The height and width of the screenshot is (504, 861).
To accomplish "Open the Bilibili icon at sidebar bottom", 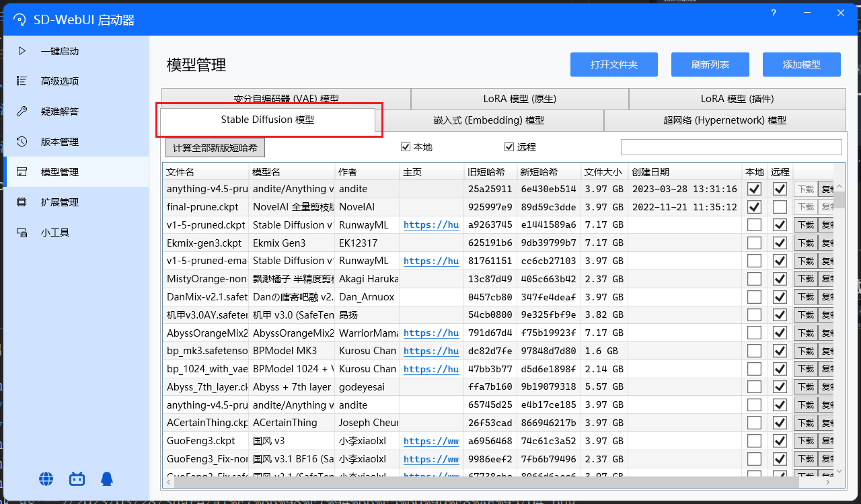I will (x=77, y=478).
